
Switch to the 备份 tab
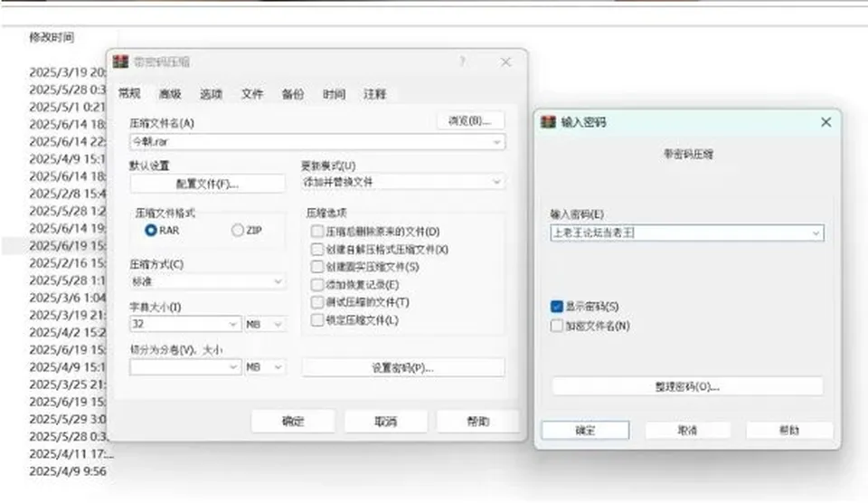pos(293,94)
